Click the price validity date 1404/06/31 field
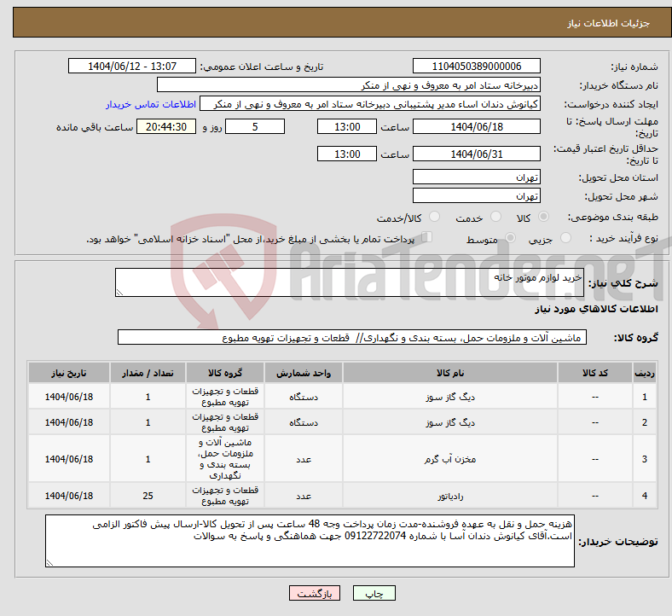 [x=476, y=154]
